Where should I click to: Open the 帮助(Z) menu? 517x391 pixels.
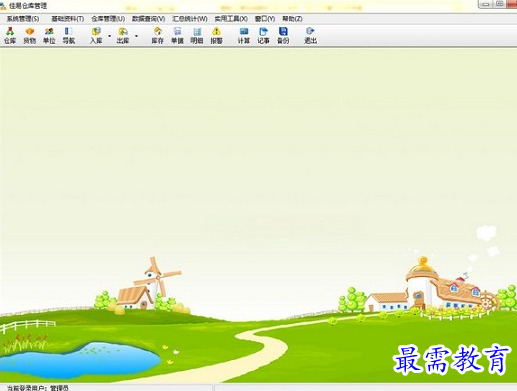click(292, 19)
